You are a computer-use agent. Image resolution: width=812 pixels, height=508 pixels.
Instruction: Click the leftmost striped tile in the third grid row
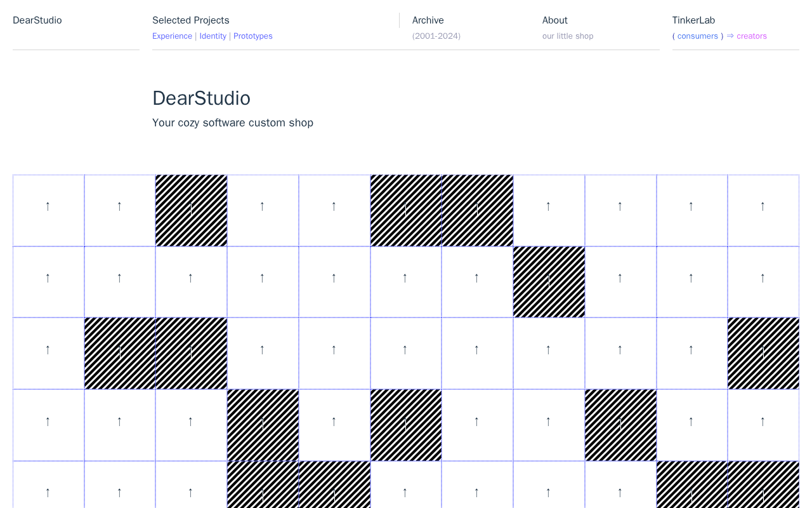click(120, 353)
